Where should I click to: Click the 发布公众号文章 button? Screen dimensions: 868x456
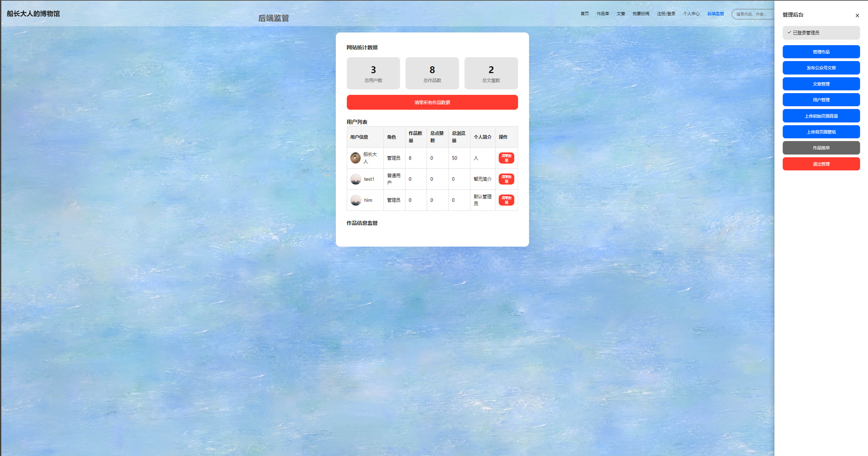click(821, 68)
